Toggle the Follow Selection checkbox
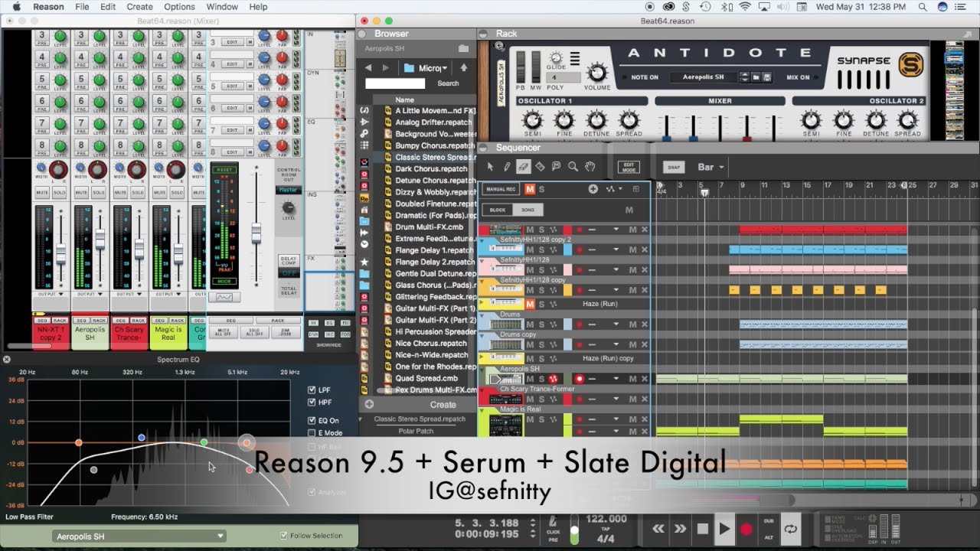 284,536
